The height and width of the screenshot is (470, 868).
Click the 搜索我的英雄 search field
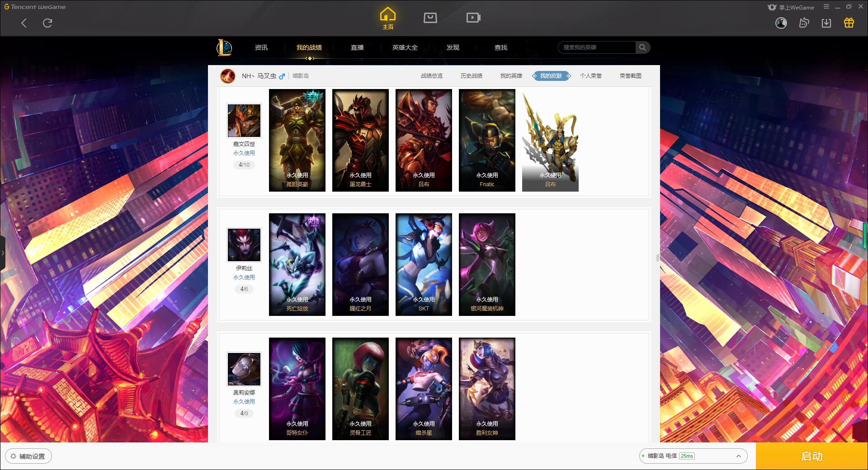(597, 47)
